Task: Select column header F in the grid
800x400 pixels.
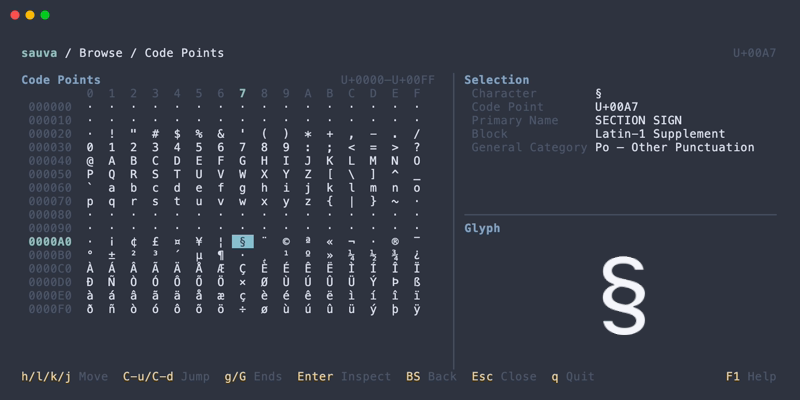Action: point(417,93)
